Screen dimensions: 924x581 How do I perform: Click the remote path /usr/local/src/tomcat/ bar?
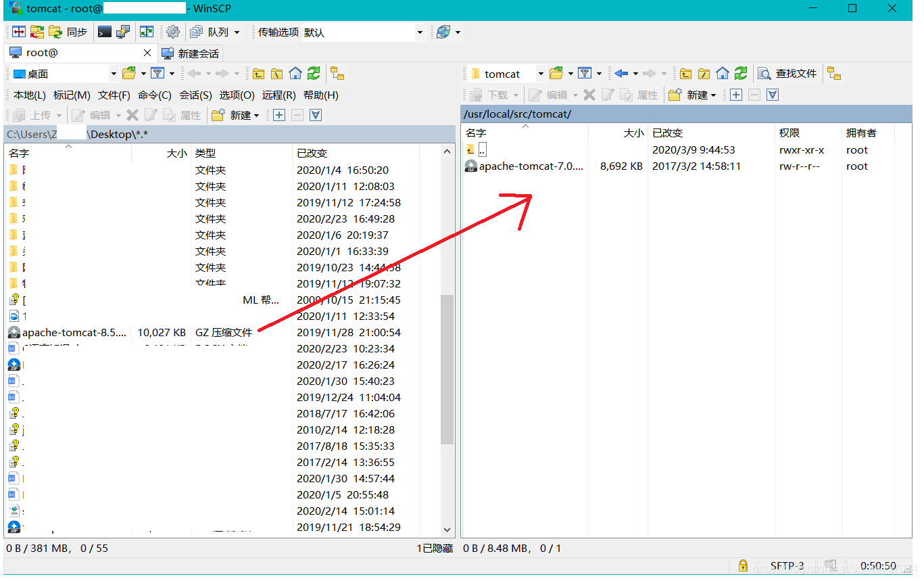pos(686,114)
